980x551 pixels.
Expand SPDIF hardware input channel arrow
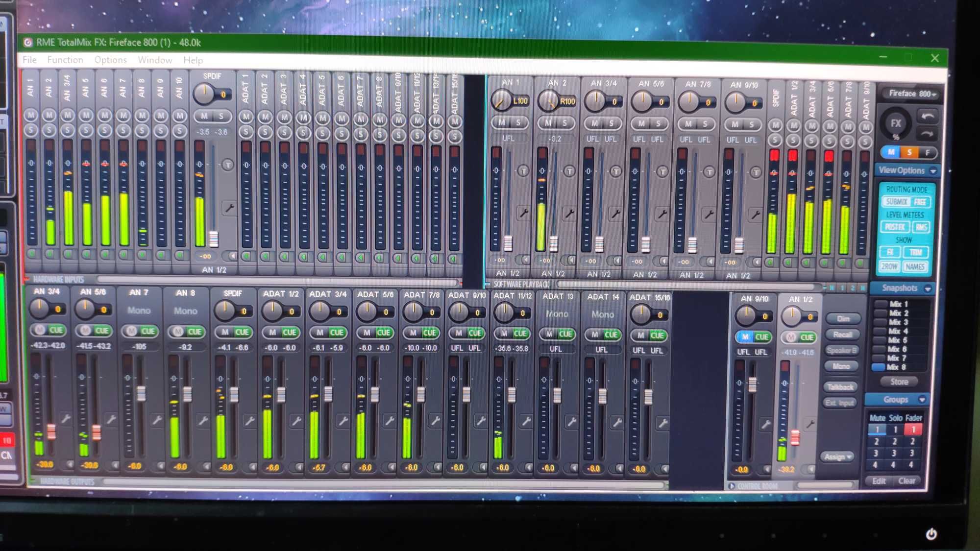[x=232, y=255]
